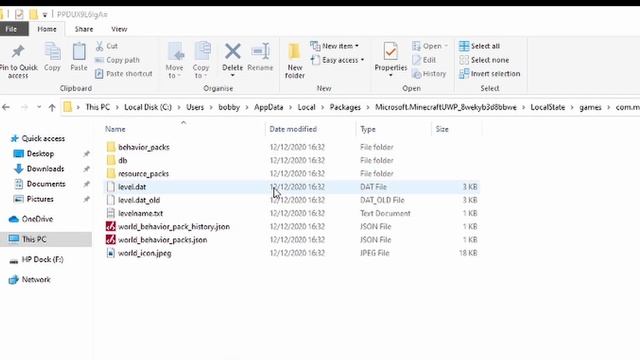Click History in the Open group
Viewport: 640px width, 360px height.
(429, 74)
